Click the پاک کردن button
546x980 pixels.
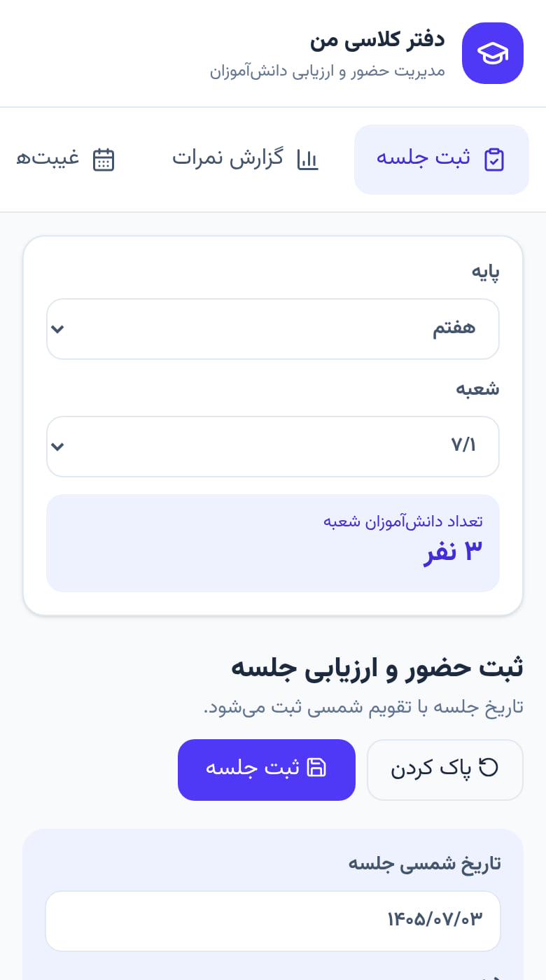coord(445,770)
